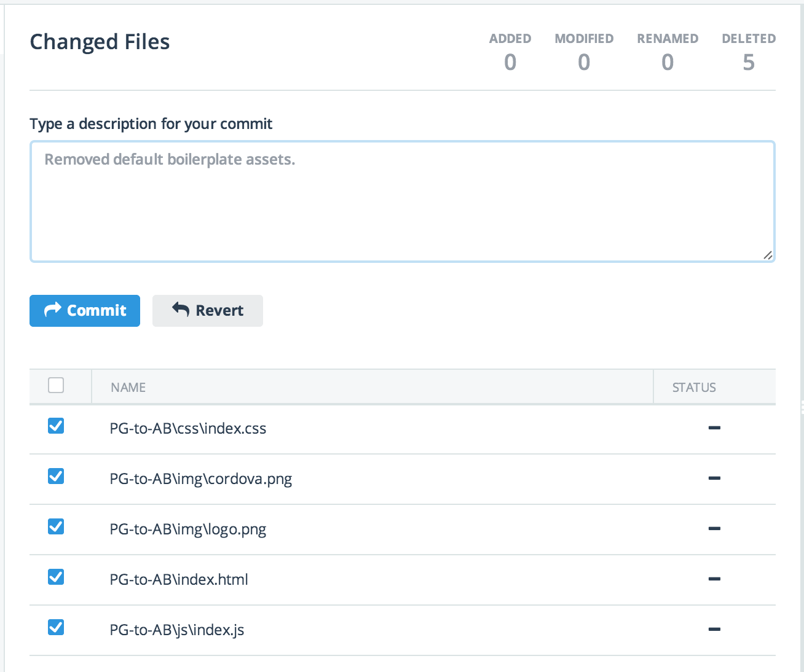
Task: Click the deleted status icon for index.html
Action: point(714,579)
